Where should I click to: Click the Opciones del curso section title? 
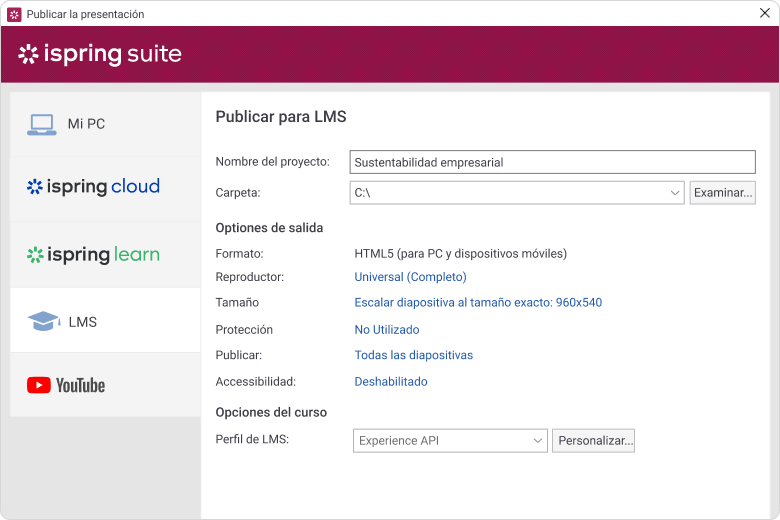pos(271,413)
